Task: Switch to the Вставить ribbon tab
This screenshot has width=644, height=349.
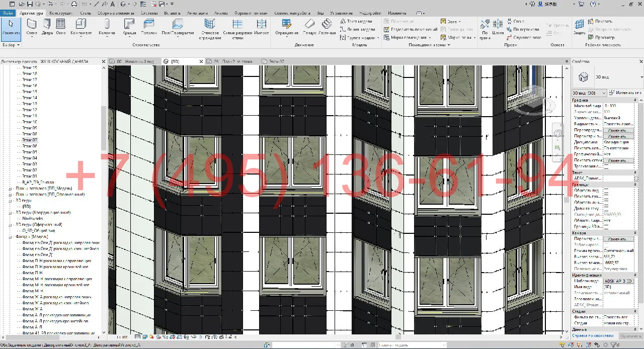Action: tap(172, 13)
